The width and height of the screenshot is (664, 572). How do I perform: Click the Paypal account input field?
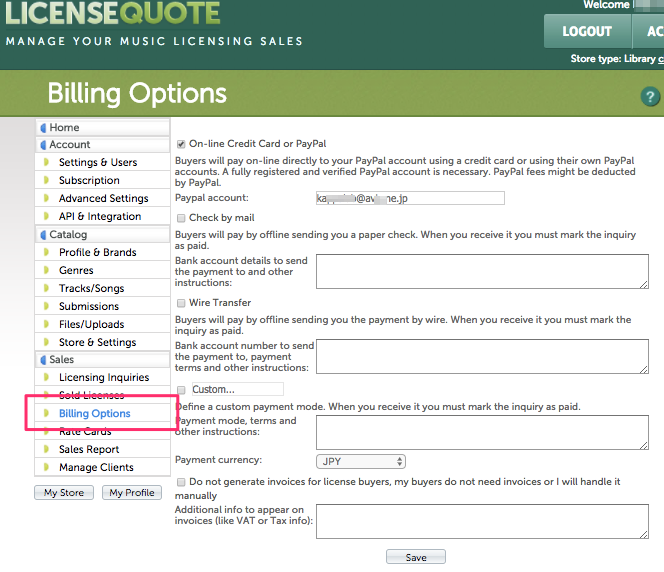pos(409,199)
